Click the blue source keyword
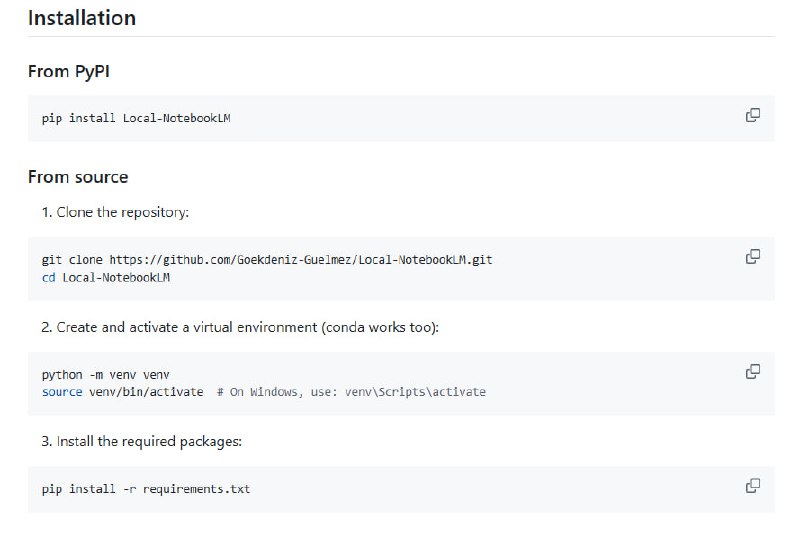 (62, 392)
